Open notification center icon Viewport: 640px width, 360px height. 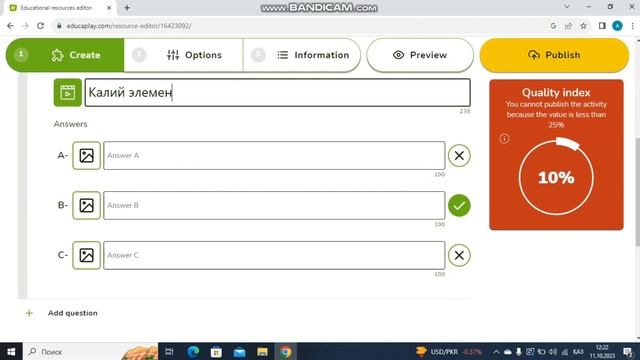(x=629, y=351)
